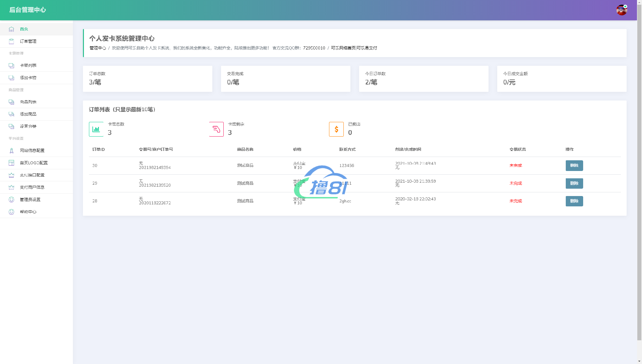Click the 网站信息配置 sidebar icon
The image size is (642, 364).
pos(12,150)
